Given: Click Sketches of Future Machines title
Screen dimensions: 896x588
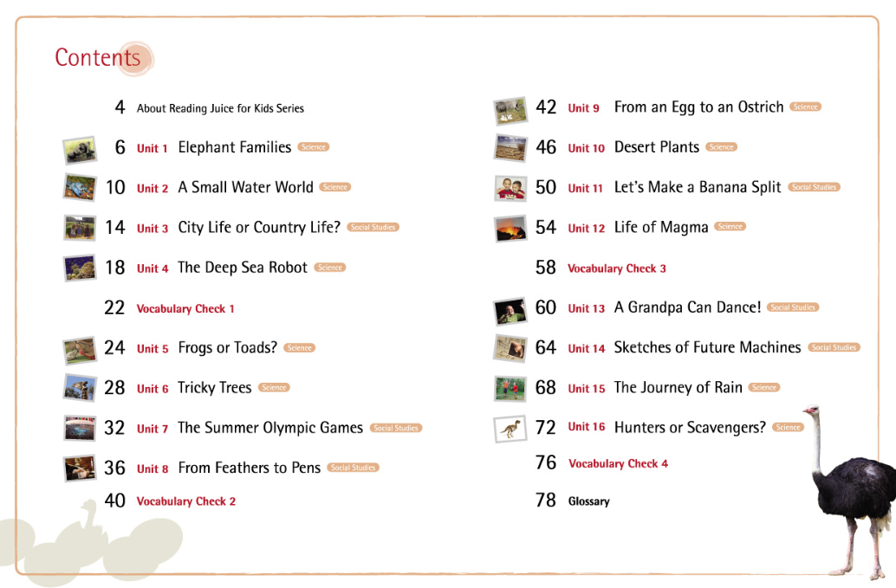Looking at the screenshot, I should tap(707, 347).
